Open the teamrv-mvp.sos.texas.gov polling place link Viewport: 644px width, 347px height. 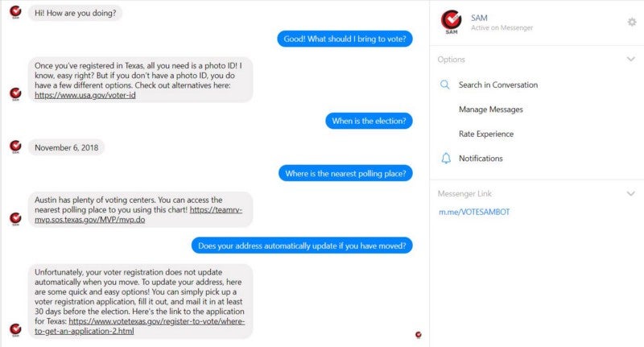pos(138,215)
